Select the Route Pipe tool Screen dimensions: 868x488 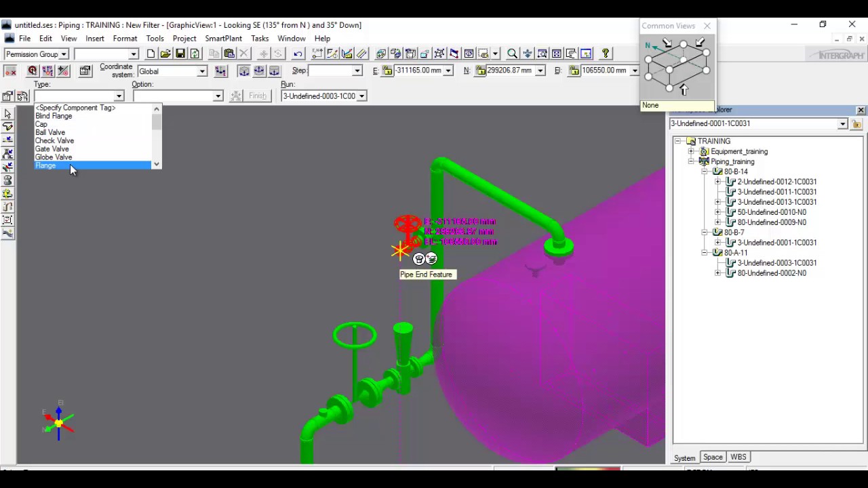click(7, 127)
